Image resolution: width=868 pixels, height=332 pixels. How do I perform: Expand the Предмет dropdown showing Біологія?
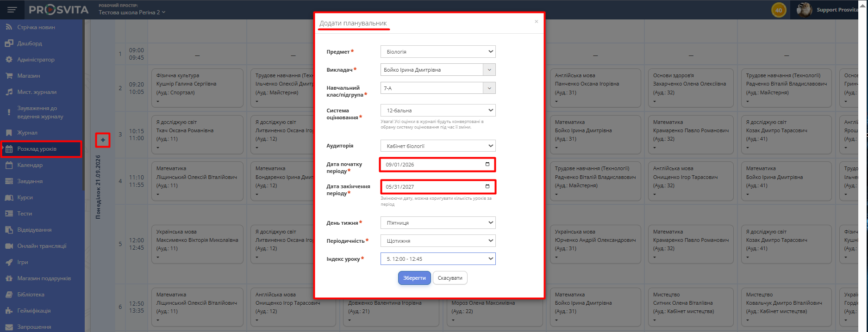pyautogui.click(x=438, y=52)
